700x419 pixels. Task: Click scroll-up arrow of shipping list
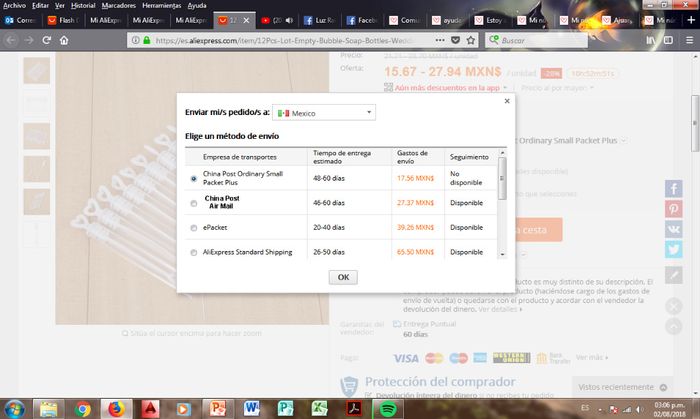click(502, 153)
